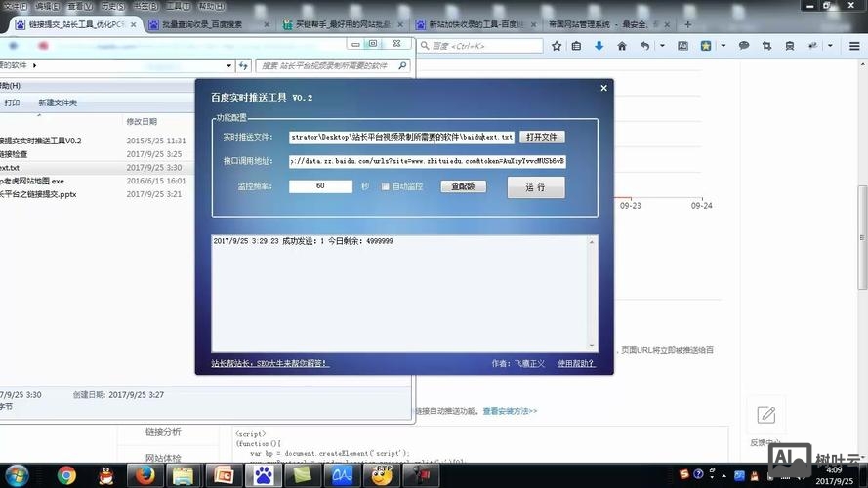This screenshot has width=868, height=488.
Task: Select folder 提交实时推送工具V0.2 in Explorer
Action: (40, 141)
